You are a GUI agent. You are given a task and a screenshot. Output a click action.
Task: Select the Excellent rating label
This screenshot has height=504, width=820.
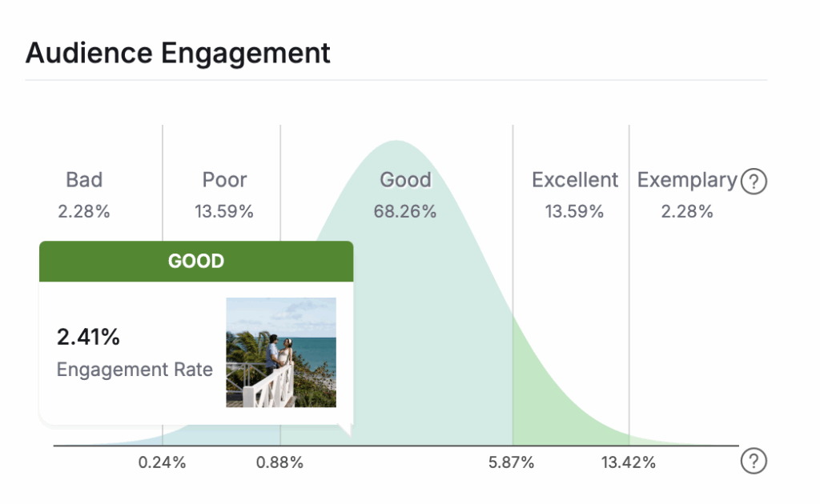(x=575, y=180)
